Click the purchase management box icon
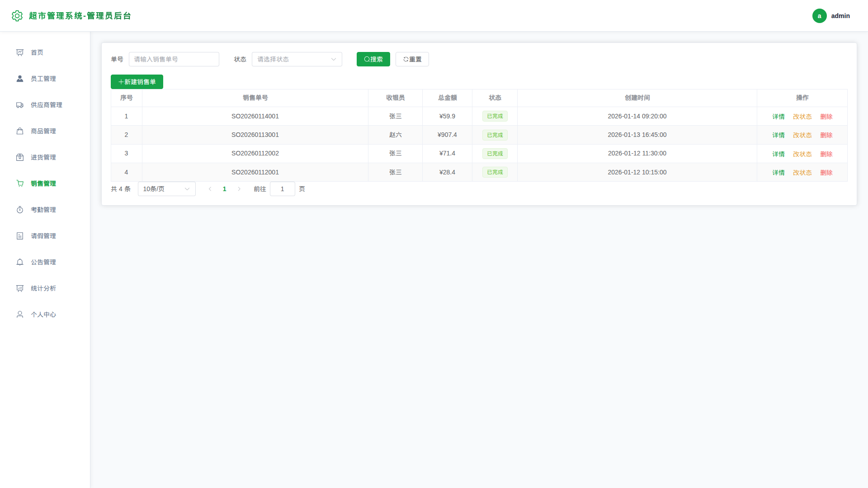This screenshot has width=868, height=488. coord(20,157)
